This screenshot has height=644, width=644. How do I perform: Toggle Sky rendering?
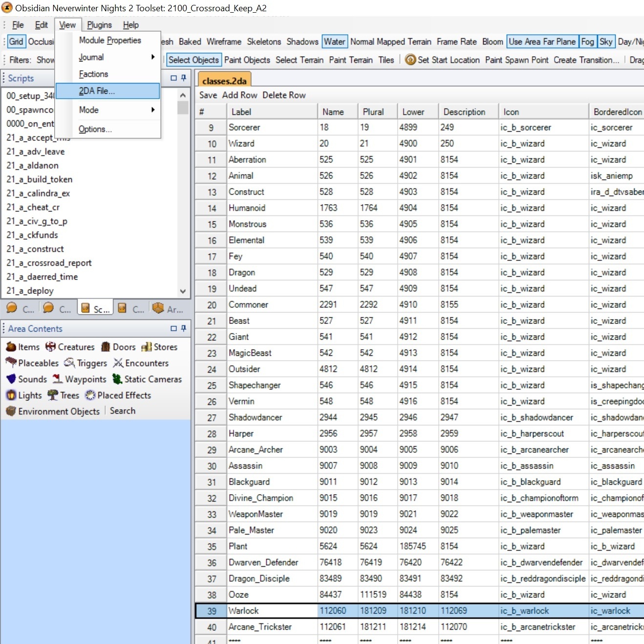pos(606,42)
